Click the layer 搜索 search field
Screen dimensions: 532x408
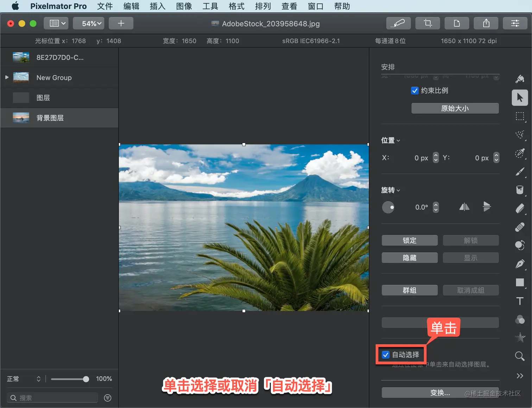pyautogui.click(x=52, y=398)
